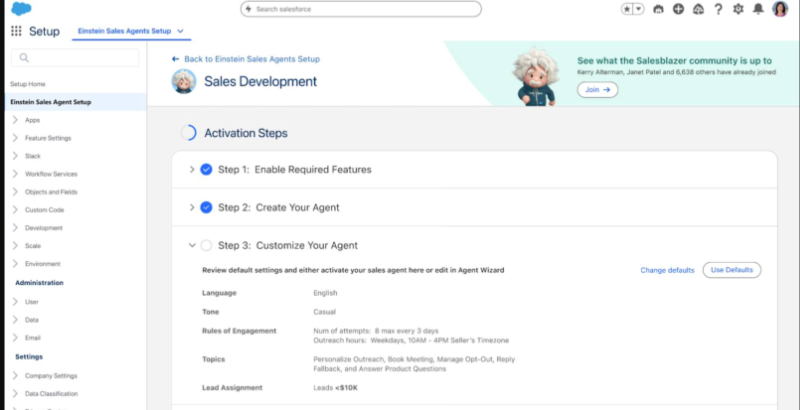This screenshot has height=410, width=800.
Task: Expand the Workflow Services tree node
Action: [x=15, y=174]
